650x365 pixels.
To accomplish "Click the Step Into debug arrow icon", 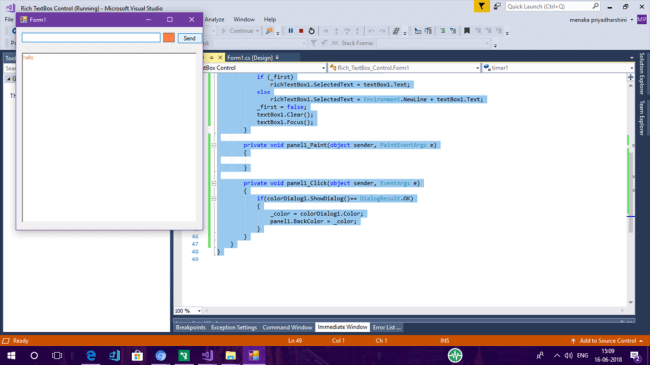I will click(336, 31).
